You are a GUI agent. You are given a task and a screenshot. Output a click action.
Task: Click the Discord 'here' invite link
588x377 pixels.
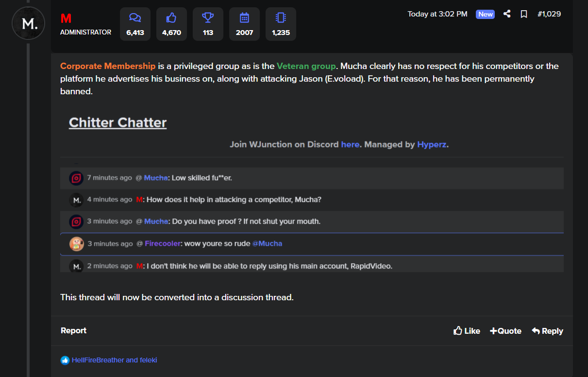click(x=350, y=144)
